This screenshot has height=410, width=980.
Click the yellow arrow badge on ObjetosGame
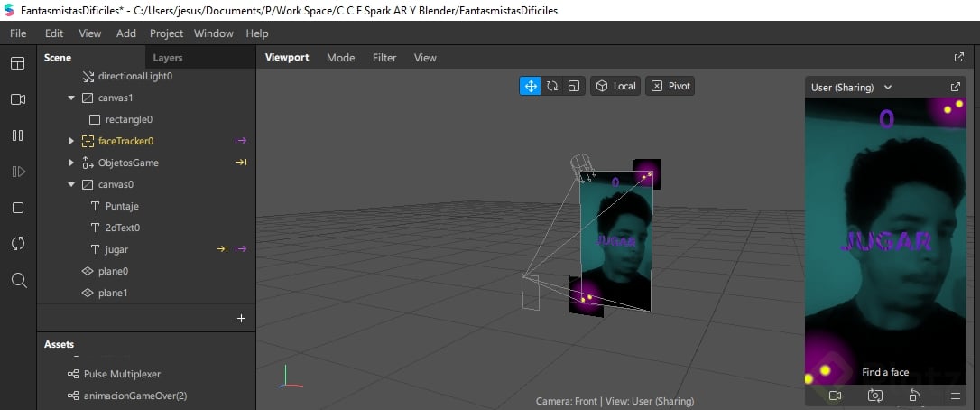[241, 163]
